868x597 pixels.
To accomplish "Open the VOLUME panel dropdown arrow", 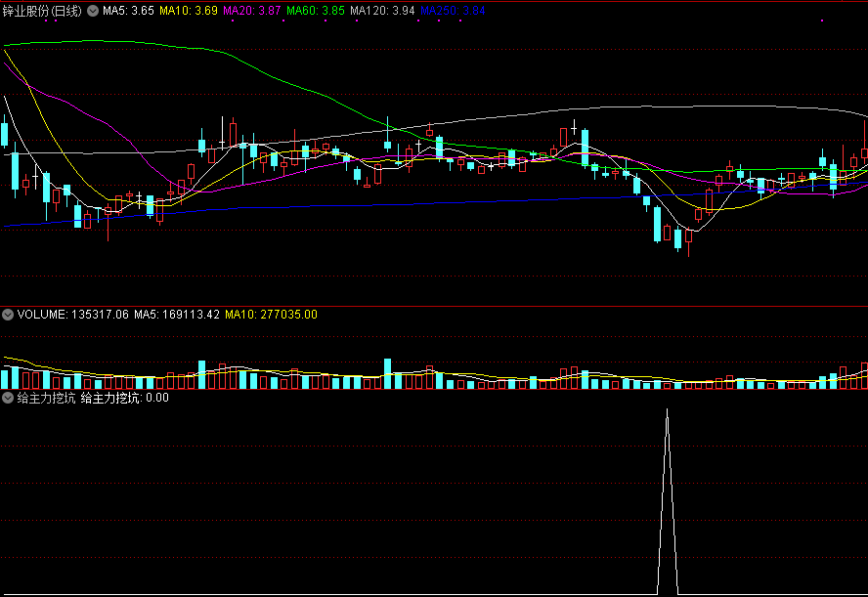I will coord(8,315).
